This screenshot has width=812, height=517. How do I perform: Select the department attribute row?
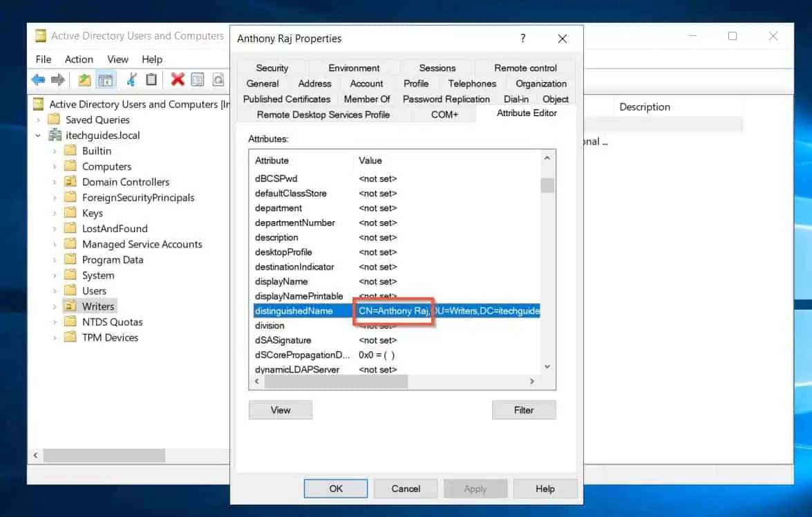[397, 208]
